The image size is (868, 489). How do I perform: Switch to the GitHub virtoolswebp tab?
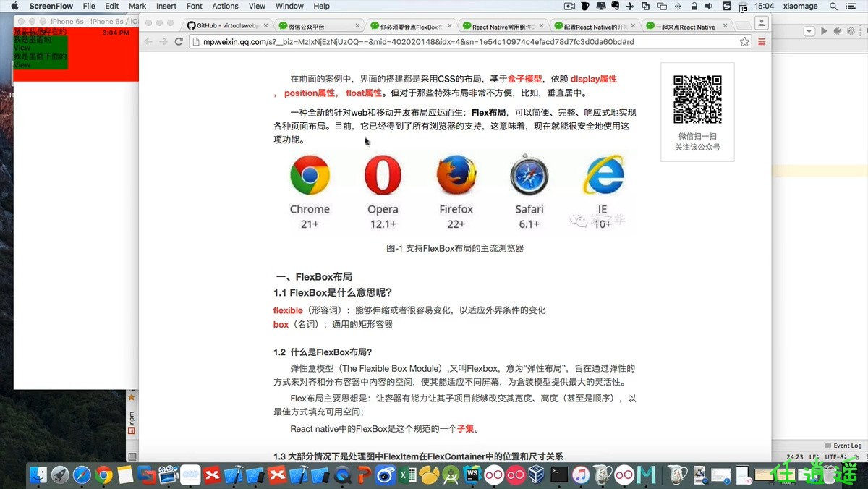pos(226,26)
